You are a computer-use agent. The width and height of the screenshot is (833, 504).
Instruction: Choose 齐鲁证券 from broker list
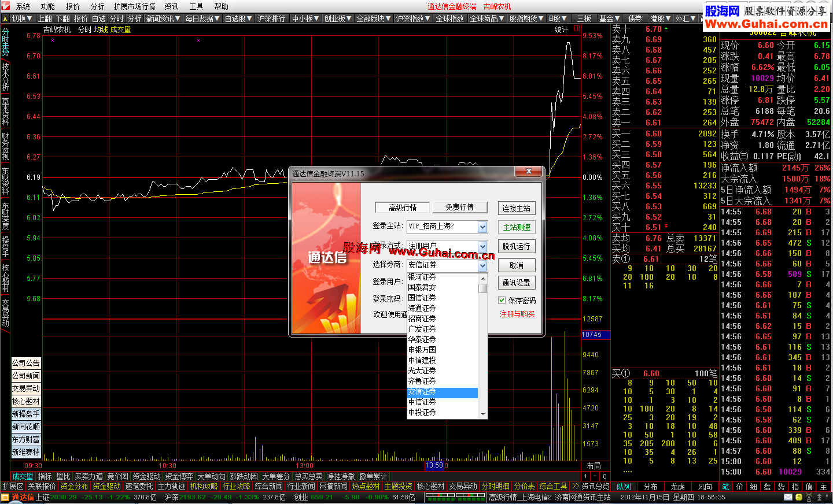pyautogui.click(x=443, y=381)
